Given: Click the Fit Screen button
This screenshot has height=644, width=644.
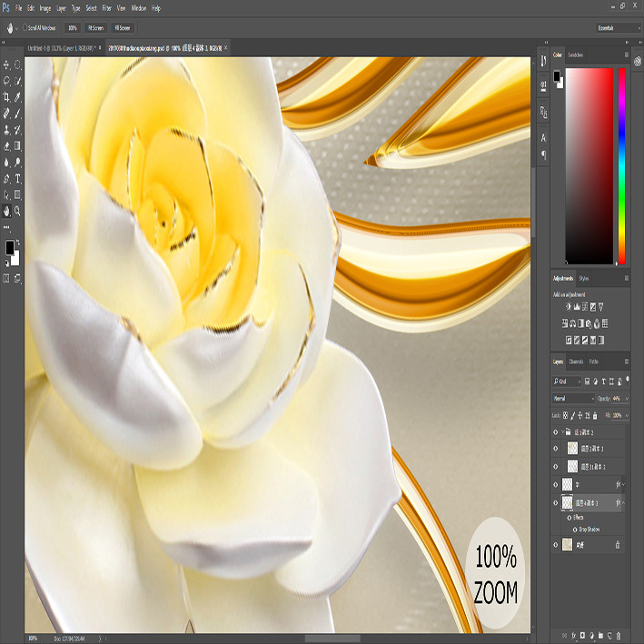Looking at the screenshot, I should pyautogui.click(x=95, y=28).
